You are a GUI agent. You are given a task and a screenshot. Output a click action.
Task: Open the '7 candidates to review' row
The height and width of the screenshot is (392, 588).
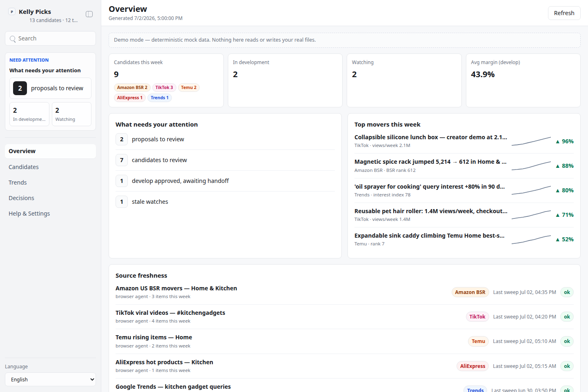pyautogui.click(x=225, y=160)
